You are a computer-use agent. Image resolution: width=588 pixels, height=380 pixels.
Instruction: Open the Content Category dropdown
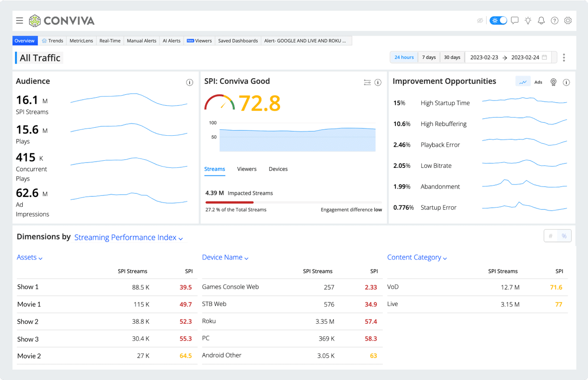pyautogui.click(x=417, y=258)
